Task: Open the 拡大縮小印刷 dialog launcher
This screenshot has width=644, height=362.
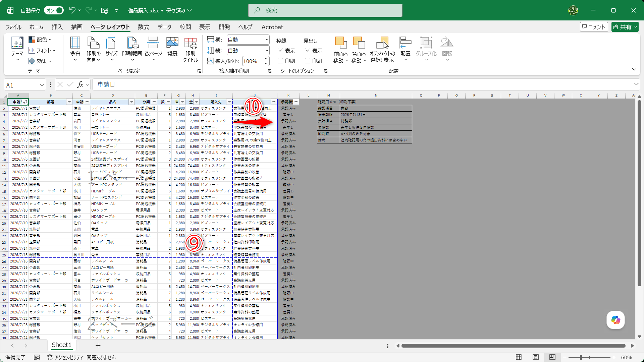Action: [269, 71]
